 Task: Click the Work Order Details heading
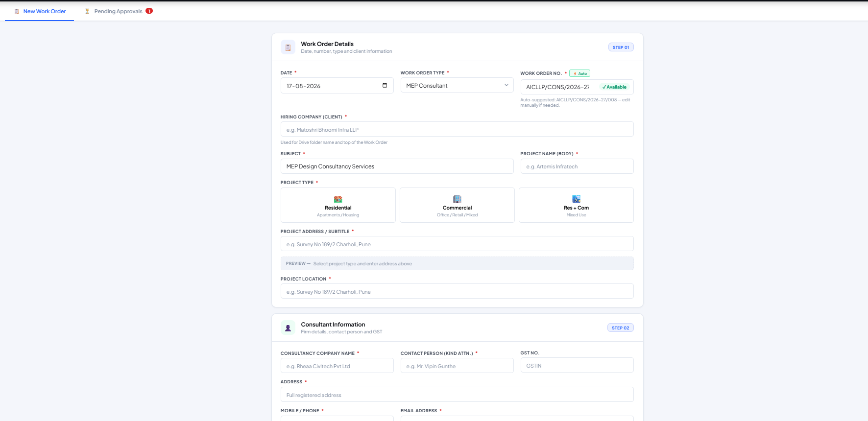327,44
